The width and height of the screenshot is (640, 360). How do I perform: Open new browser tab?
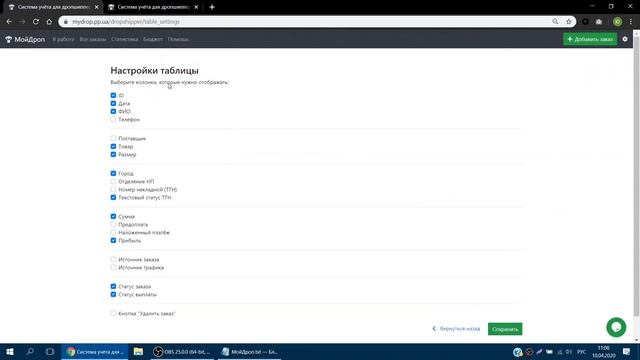(x=212, y=7)
